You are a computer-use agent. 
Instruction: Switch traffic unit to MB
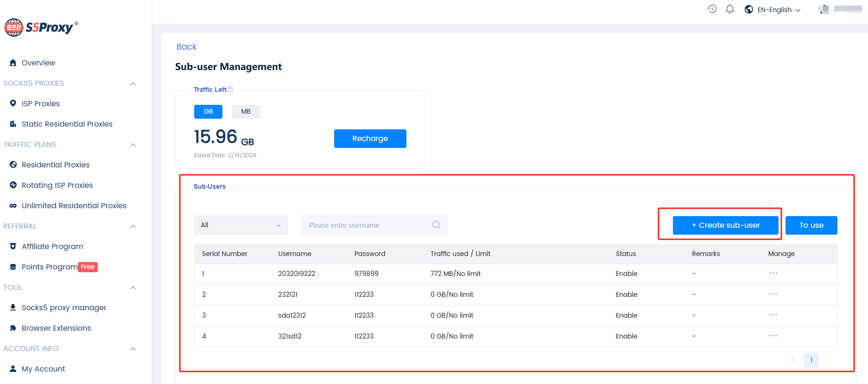246,112
